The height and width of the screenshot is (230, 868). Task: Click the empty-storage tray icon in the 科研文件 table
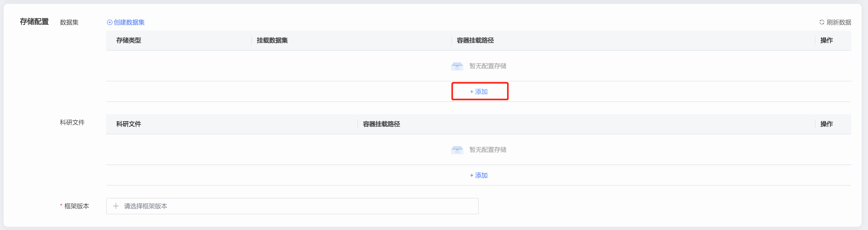457,150
